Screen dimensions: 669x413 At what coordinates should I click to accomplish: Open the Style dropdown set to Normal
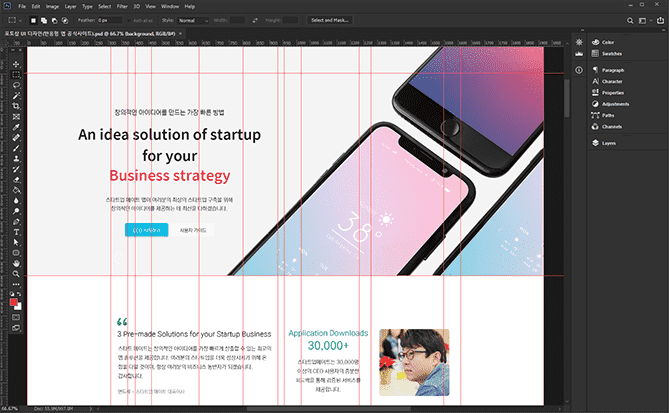pyautogui.click(x=193, y=20)
